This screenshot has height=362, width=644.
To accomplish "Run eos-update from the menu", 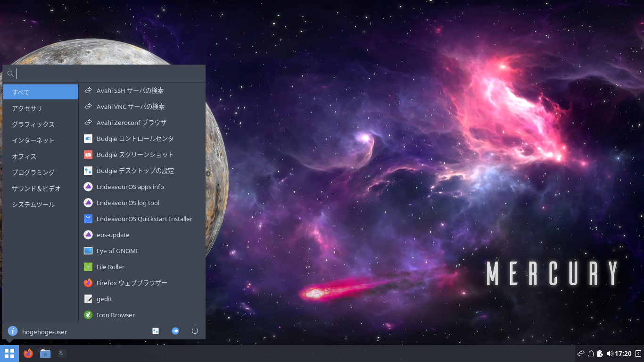I will coord(142,235).
